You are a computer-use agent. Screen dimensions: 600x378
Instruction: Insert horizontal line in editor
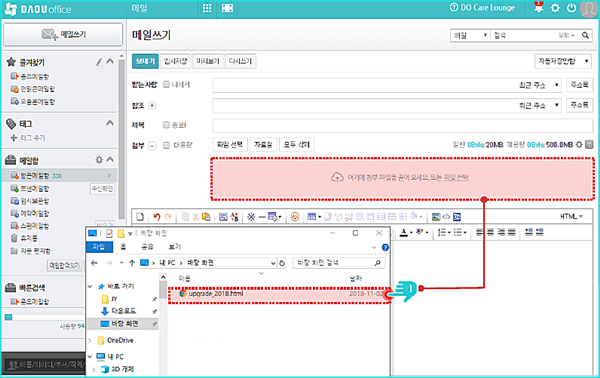tap(262, 217)
